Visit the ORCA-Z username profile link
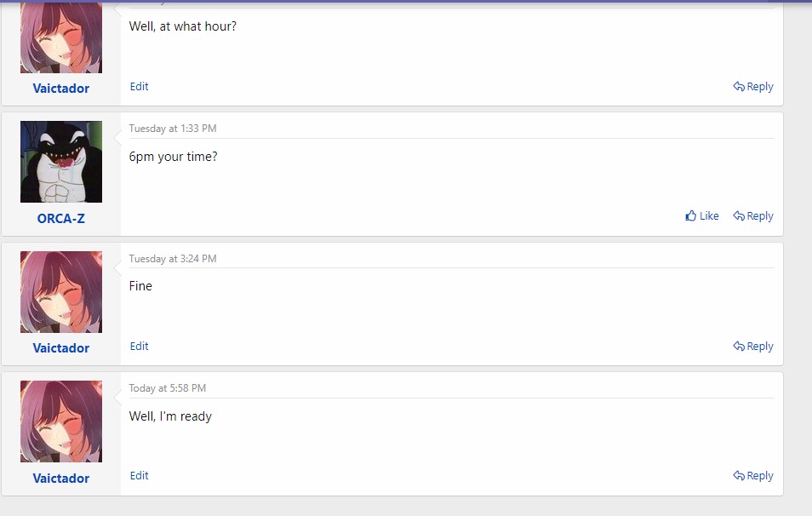The height and width of the screenshot is (516, 812). click(61, 219)
